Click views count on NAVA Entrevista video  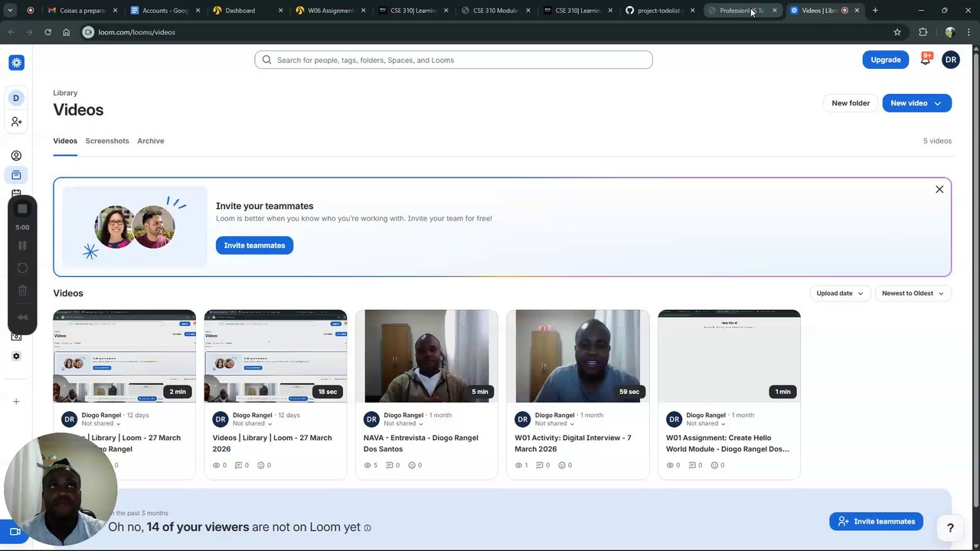371,465
